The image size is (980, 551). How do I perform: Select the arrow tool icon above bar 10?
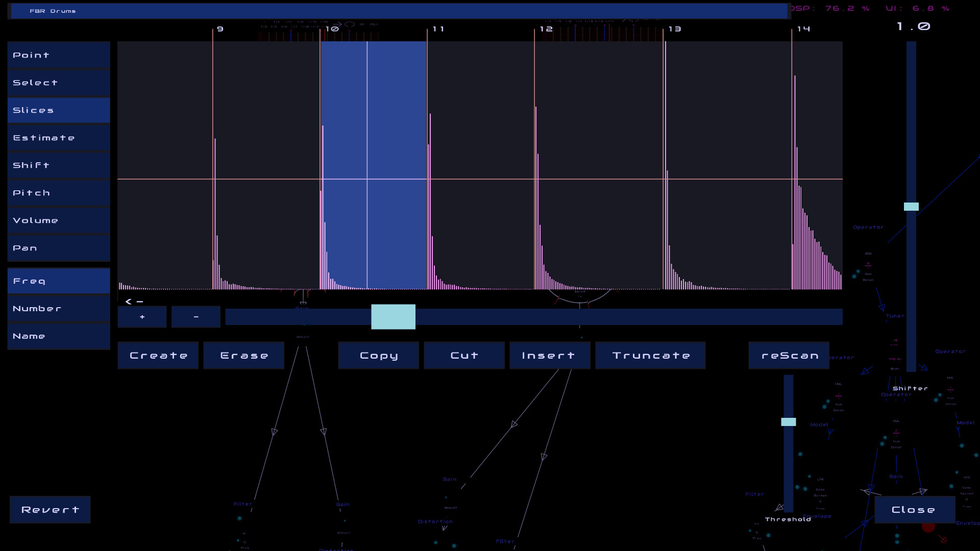pos(338,24)
